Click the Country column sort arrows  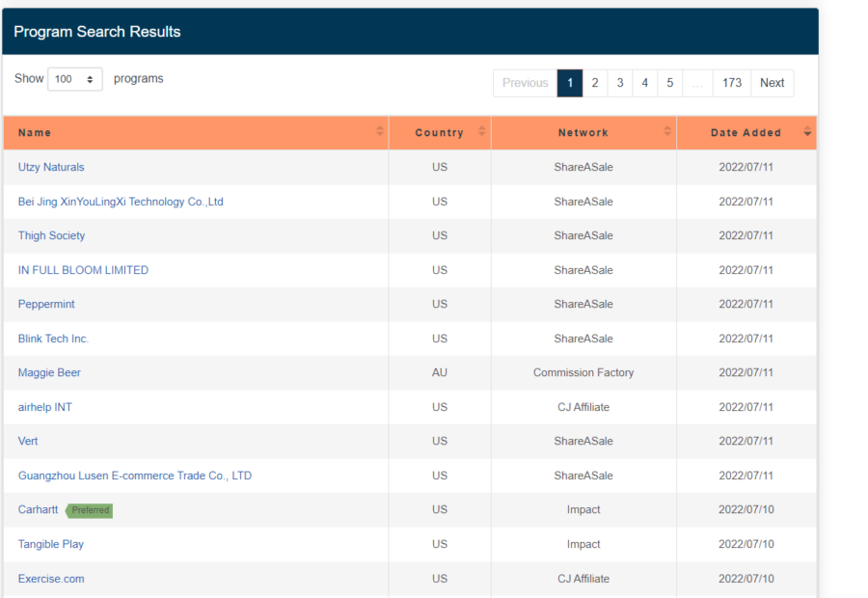point(481,132)
